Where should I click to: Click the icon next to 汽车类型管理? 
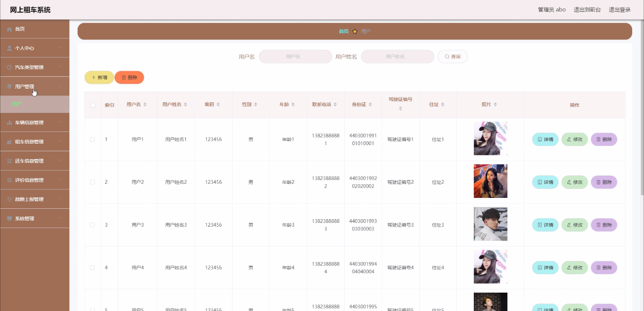pos(9,67)
